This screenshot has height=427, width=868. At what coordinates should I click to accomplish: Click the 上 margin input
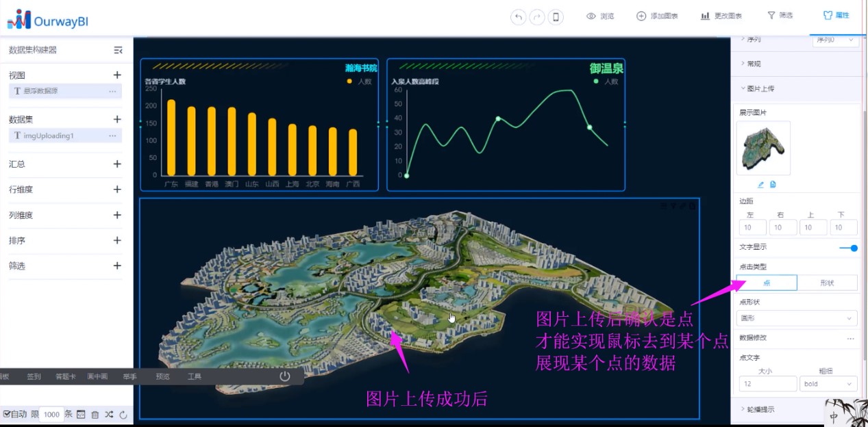pos(813,227)
